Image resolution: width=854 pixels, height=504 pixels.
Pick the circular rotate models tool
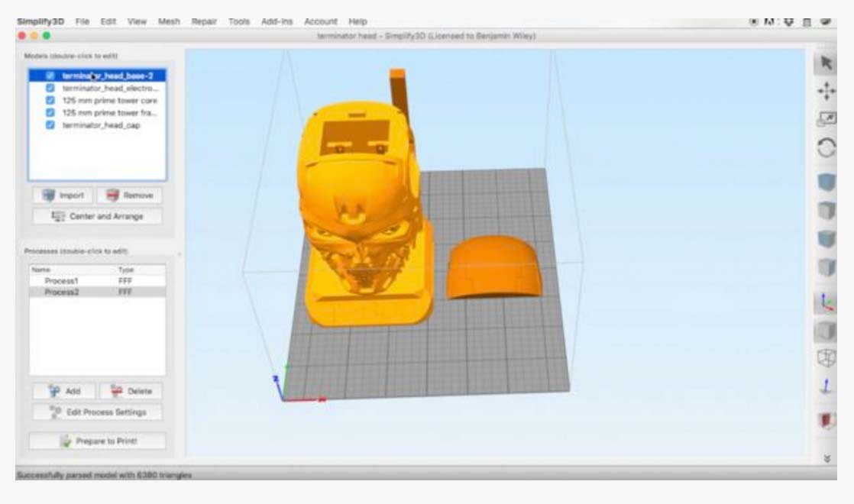pos(826,147)
